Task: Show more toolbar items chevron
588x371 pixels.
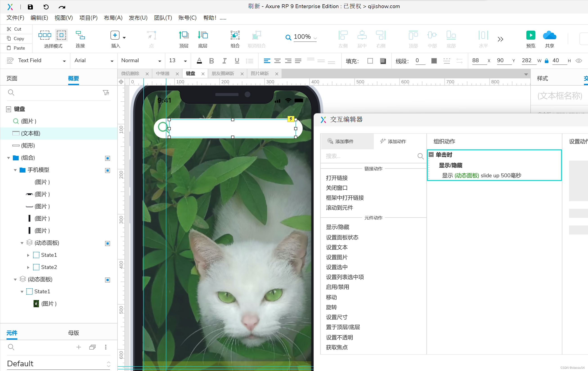Action: [500, 39]
